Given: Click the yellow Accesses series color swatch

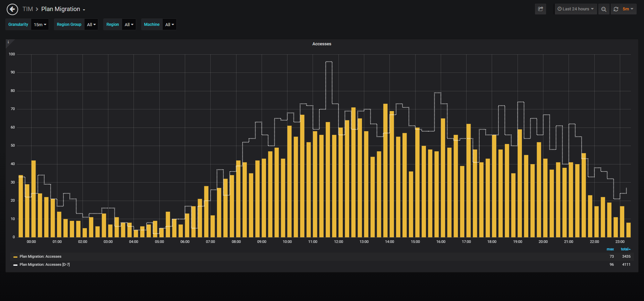Looking at the screenshot, I should tap(15, 257).
